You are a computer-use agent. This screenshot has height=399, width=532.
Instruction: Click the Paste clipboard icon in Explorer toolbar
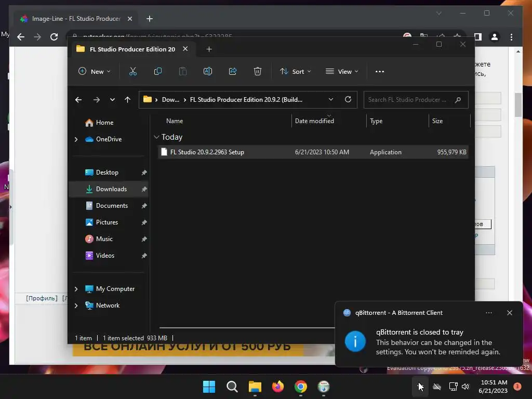[182, 71]
